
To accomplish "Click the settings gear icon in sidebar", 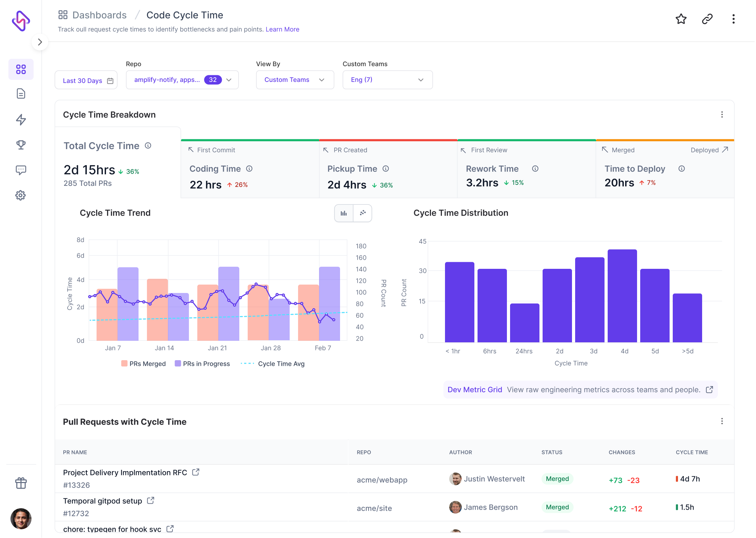I will [20, 195].
